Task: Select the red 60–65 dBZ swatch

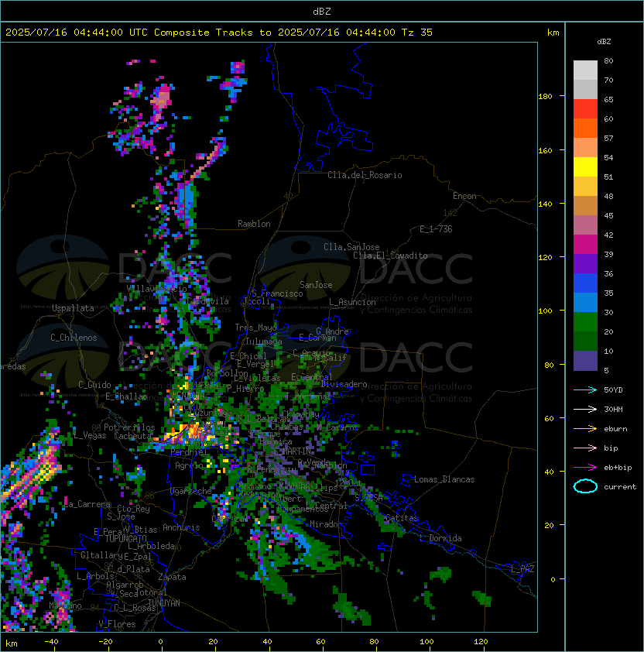Action: [x=585, y=109]
